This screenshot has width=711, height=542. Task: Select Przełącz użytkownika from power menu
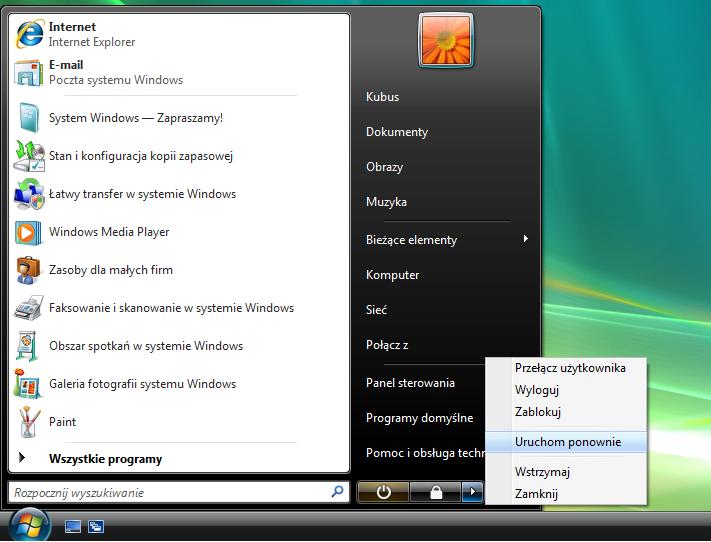point(570,368)
